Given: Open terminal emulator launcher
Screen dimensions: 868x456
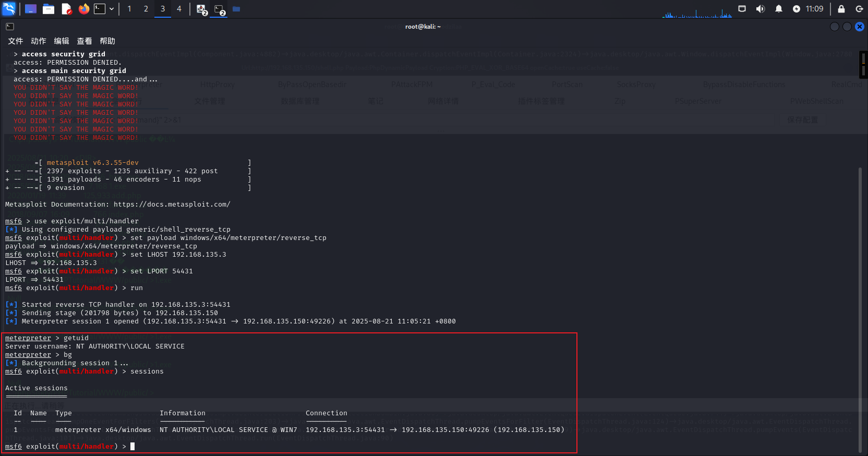Looking at the screenshot, I should pos(100,9).
